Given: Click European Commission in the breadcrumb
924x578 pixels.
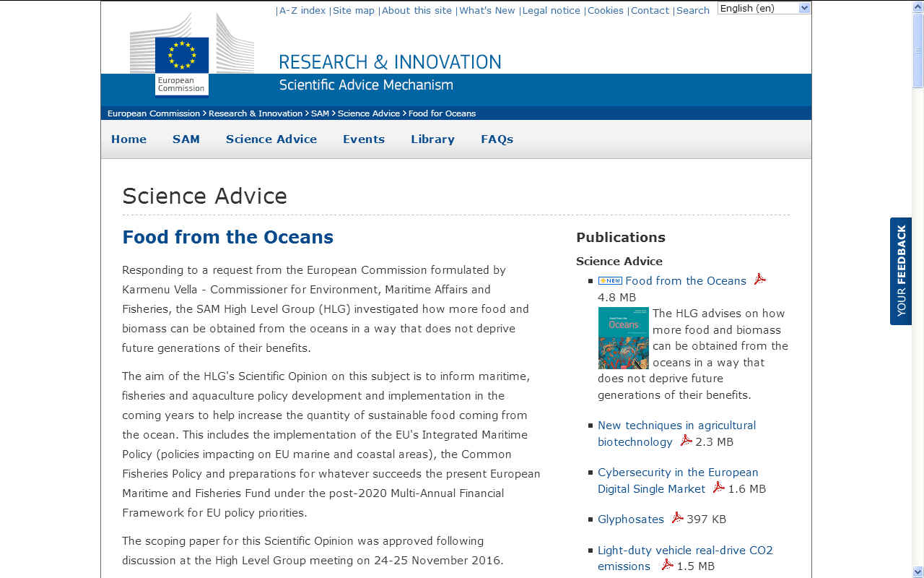Looking at the screenshot, I should click(x=154, y=113).
